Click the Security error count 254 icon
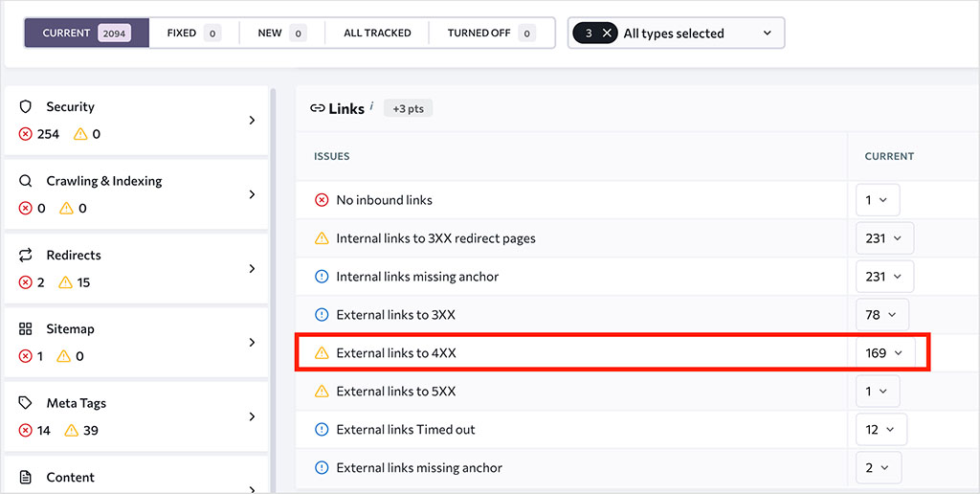Viewport: 980px width, 494px height. coord(25,134)
